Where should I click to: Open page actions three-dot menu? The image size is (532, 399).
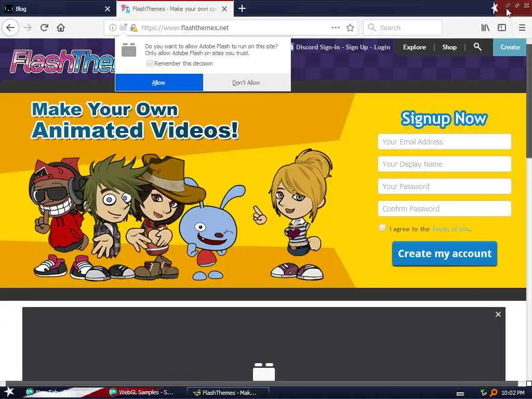[336, 28]
